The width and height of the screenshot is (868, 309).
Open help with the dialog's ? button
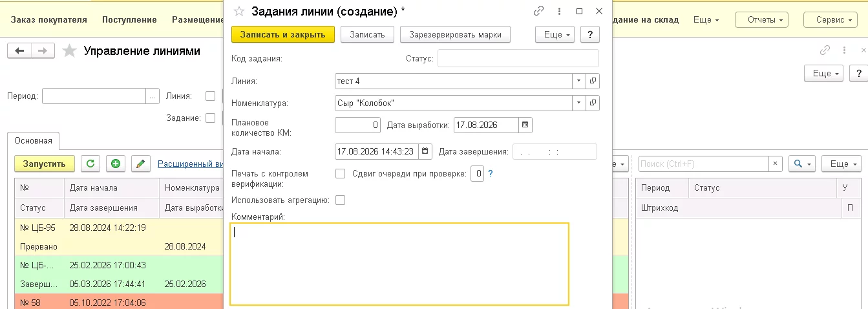click(589, 34)
